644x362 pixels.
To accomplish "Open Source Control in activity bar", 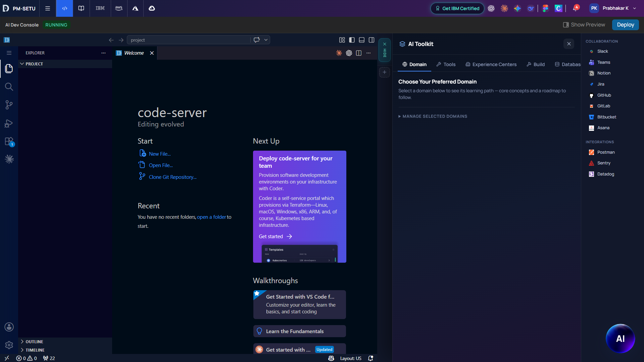I will [x=9, y=105].
